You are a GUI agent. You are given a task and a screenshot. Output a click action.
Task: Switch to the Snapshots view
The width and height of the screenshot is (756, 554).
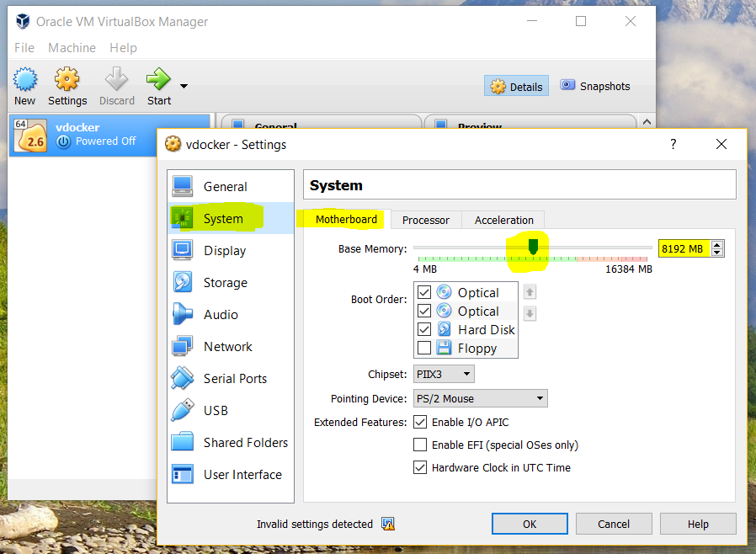[595, 87]
